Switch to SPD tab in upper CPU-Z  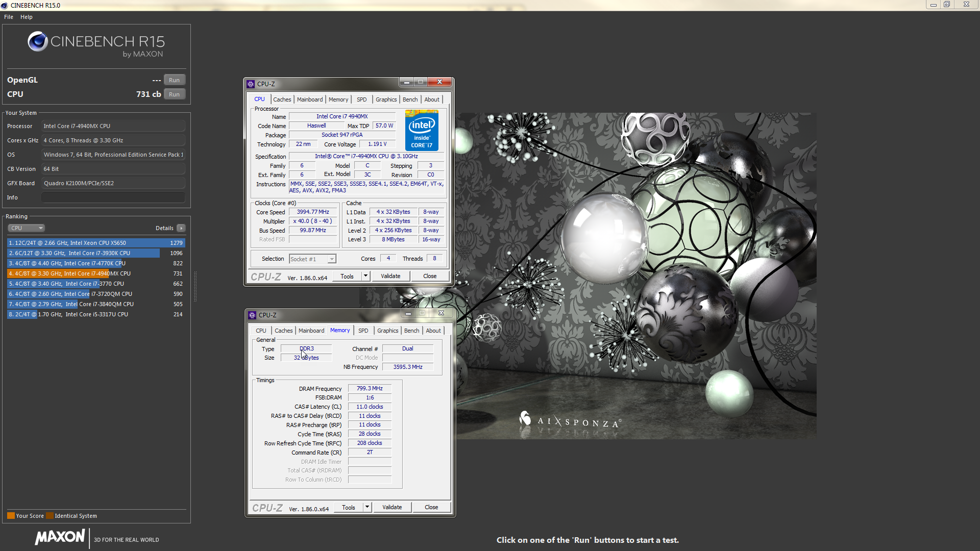pyautogui.click(x=362, y=99)
